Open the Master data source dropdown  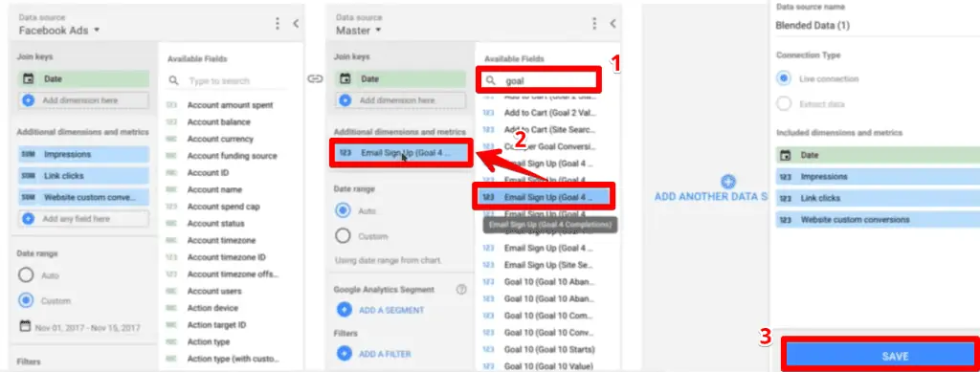pyautogui.click(x=359, y=30)
